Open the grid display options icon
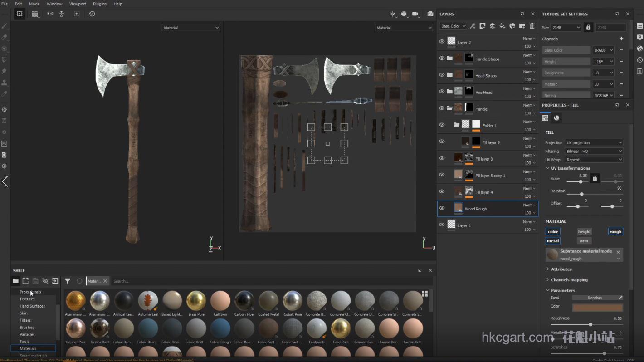This screenshot has width=644, height=362. (35, 14)
